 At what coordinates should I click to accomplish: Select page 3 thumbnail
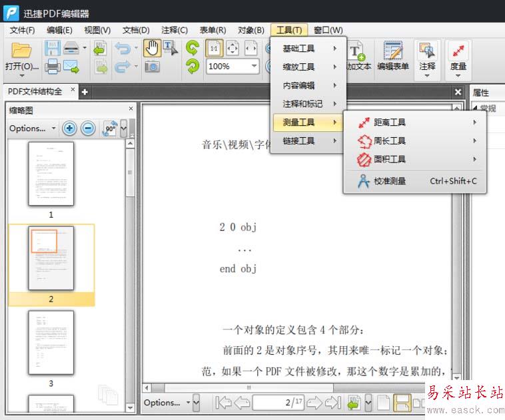tap(51, 342)
